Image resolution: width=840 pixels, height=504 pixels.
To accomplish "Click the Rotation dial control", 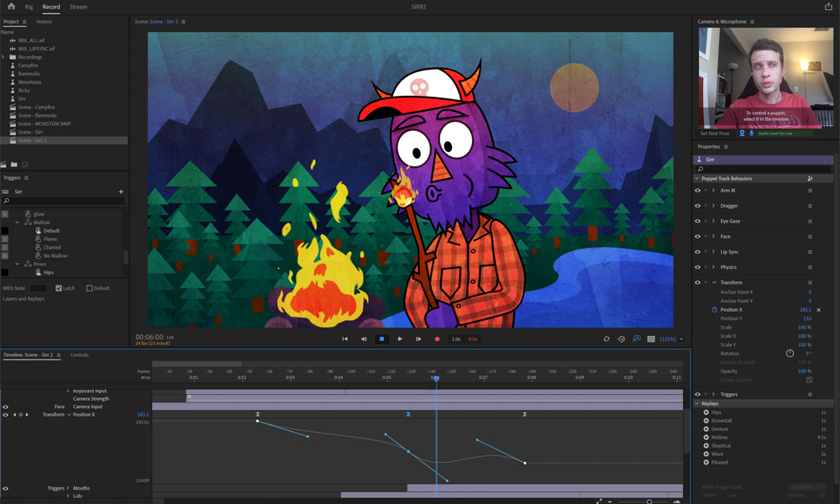I will (x=790, y=354).
